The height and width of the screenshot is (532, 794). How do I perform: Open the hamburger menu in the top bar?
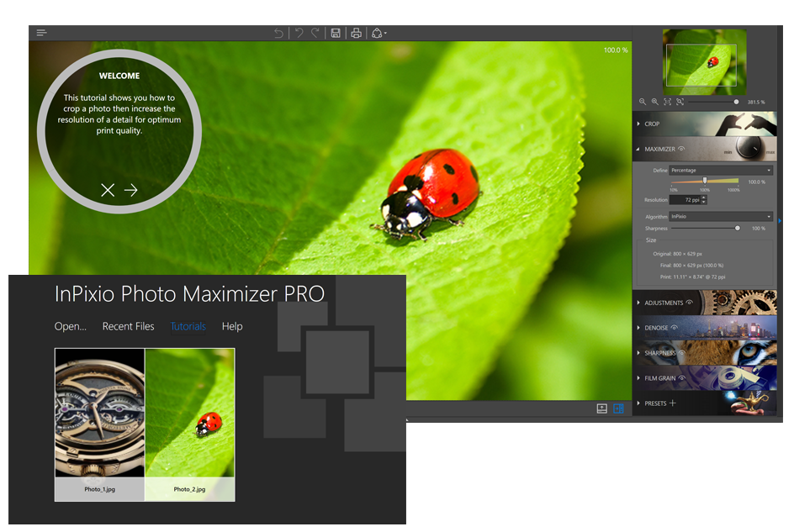pos(41,33)
